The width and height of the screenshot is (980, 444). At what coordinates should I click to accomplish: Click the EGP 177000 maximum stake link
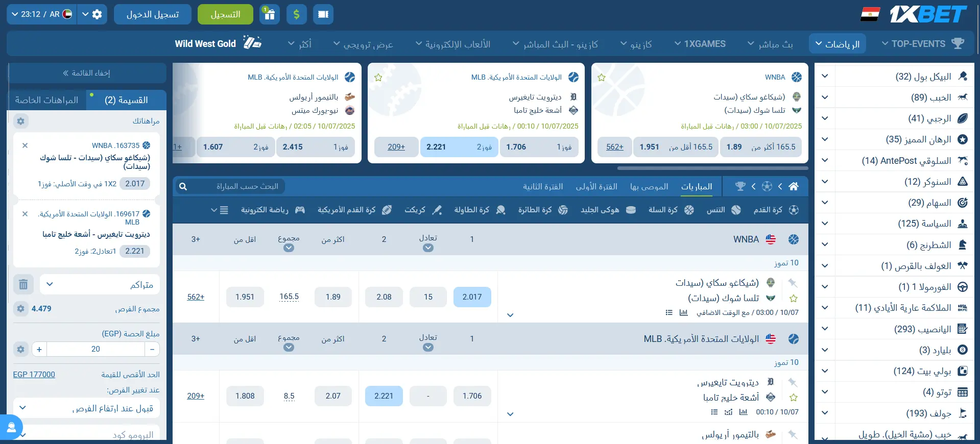[34, 375]
